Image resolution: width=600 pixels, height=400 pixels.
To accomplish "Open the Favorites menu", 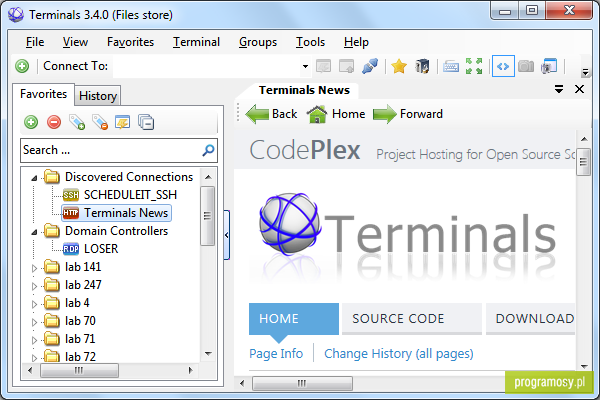I will (130, 42).
